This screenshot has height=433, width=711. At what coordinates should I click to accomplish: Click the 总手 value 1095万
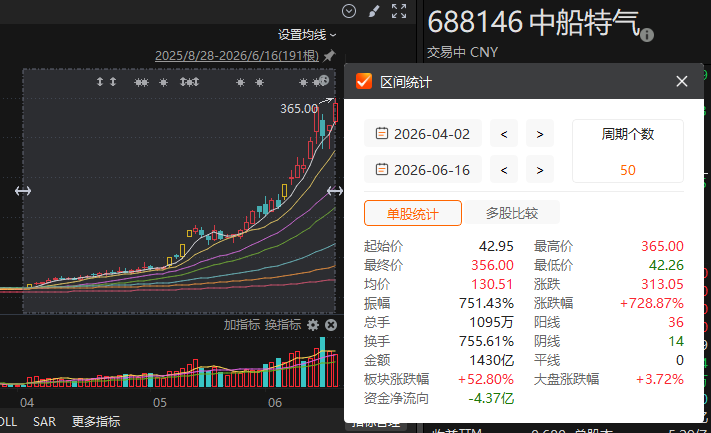coord(491,322)
